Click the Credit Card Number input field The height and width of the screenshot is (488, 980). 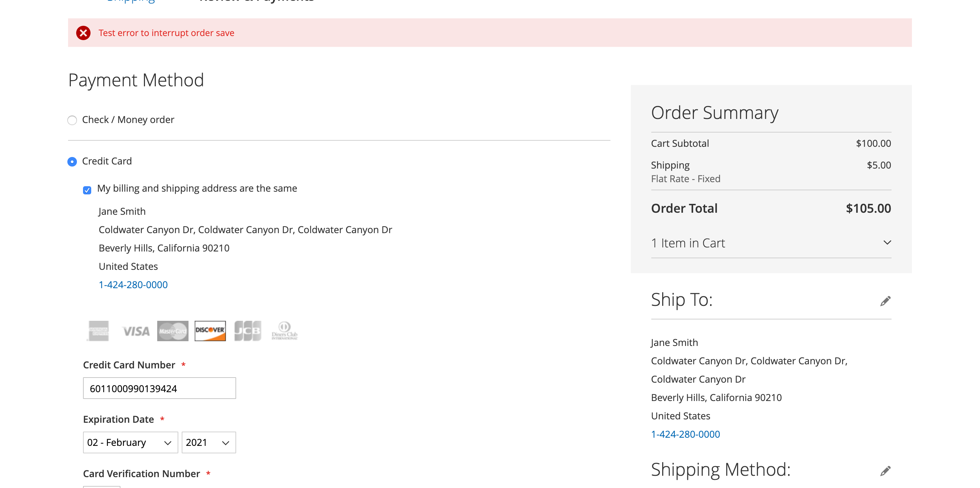159,388
